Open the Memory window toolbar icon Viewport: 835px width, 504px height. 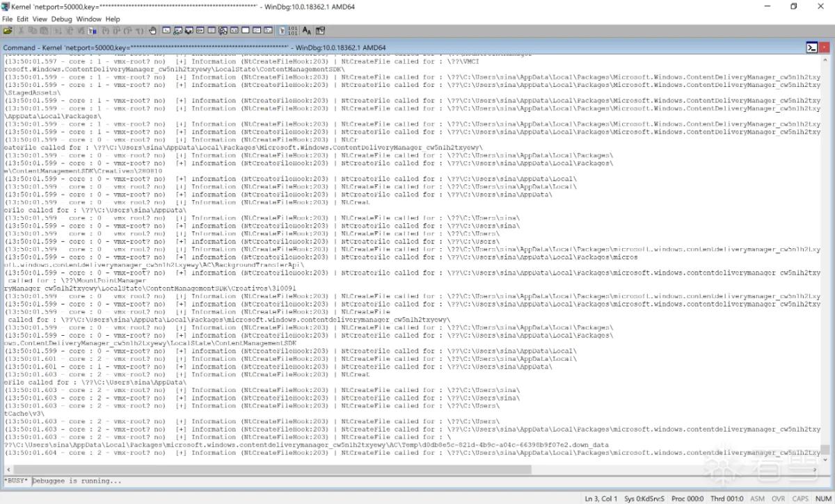[x=212, y=31]
